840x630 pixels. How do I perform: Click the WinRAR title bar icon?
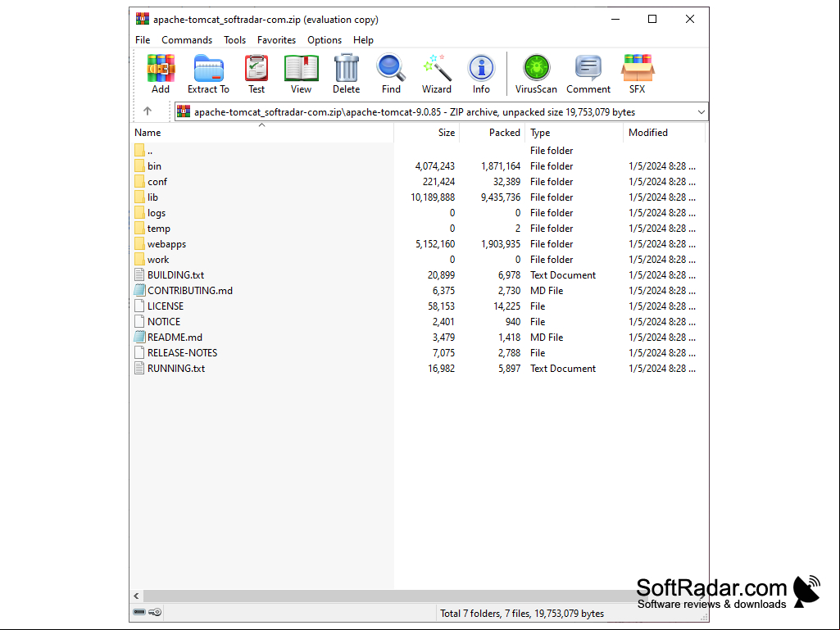pyautogui.click(x=142, y=19)
